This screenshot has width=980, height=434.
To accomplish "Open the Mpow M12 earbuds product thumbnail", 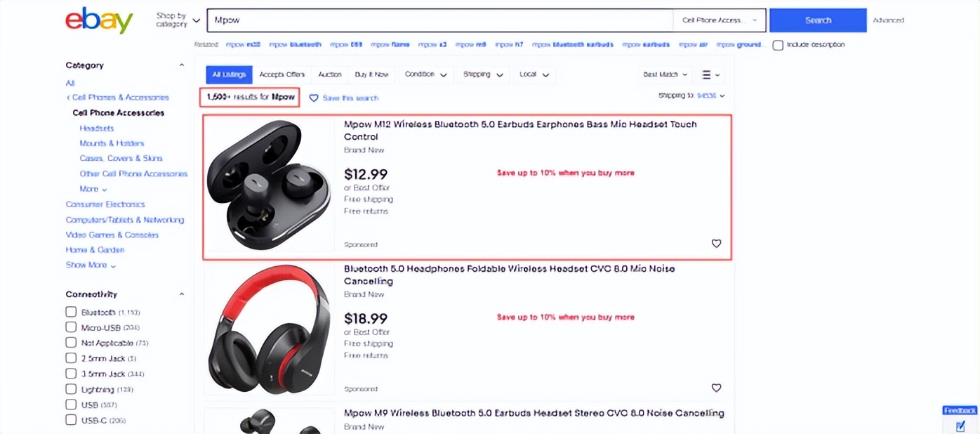I will pos(270,185).
